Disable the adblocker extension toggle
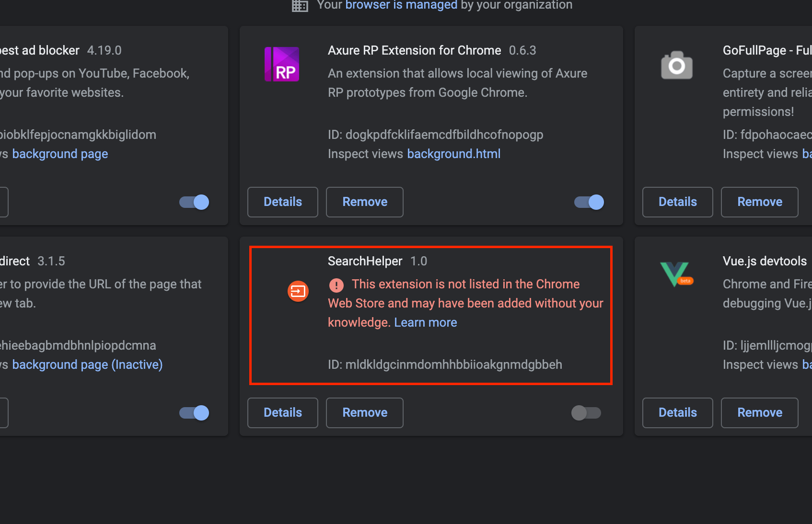The image size is (812, 524). click(x=193, y=202)
